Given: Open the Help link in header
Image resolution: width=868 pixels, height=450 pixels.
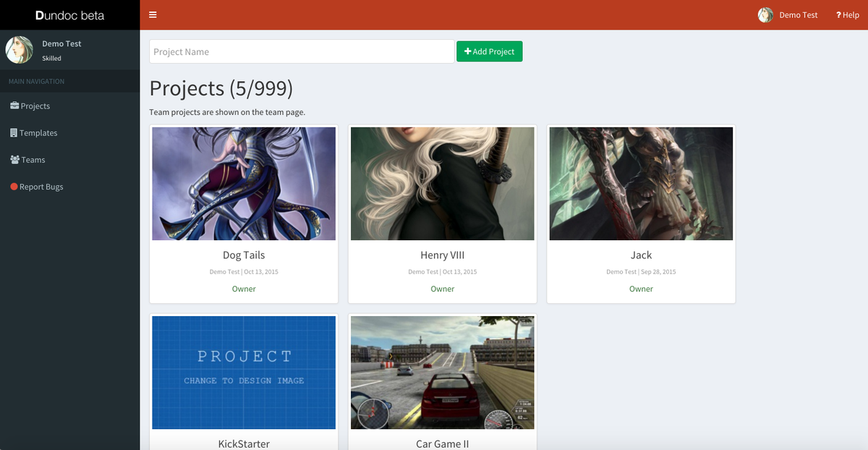Looking at the screenshot, I should pyautogui.click(x=847, y=14).
